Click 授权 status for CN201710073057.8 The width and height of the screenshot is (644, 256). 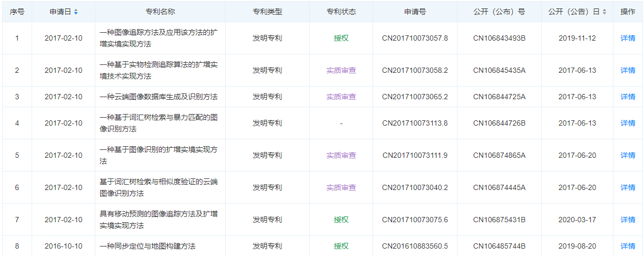click(341, 38)
